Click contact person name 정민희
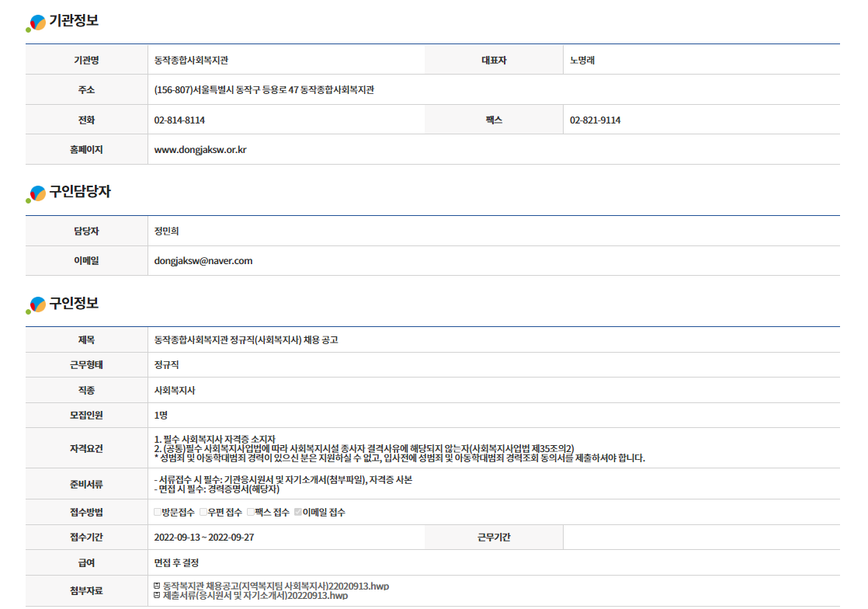The image size is (868, 609). pyautogui.click(x=167, y=231)
